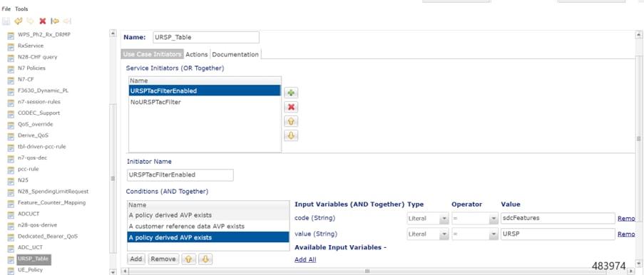Image resolution: width=644 pixels, height=275 pixels.
Task: Select Feature_Counter_Mapping in the tree
Action: pos(52,202)
